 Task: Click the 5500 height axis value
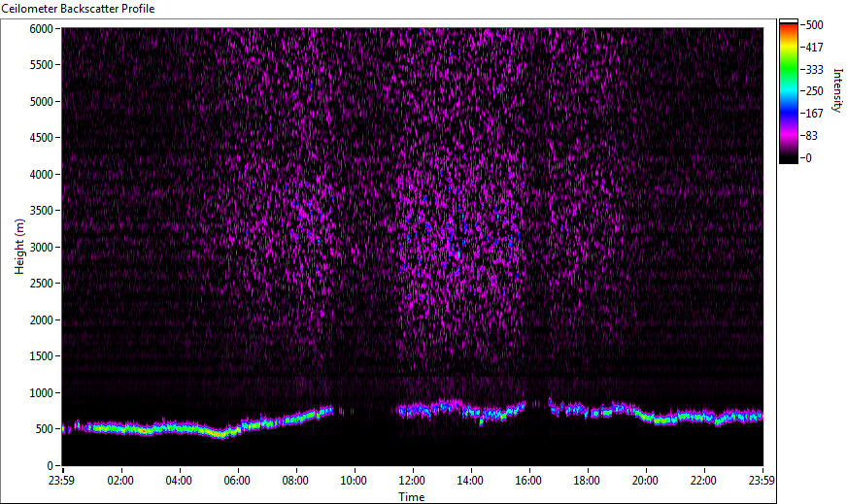pos(42,65)
